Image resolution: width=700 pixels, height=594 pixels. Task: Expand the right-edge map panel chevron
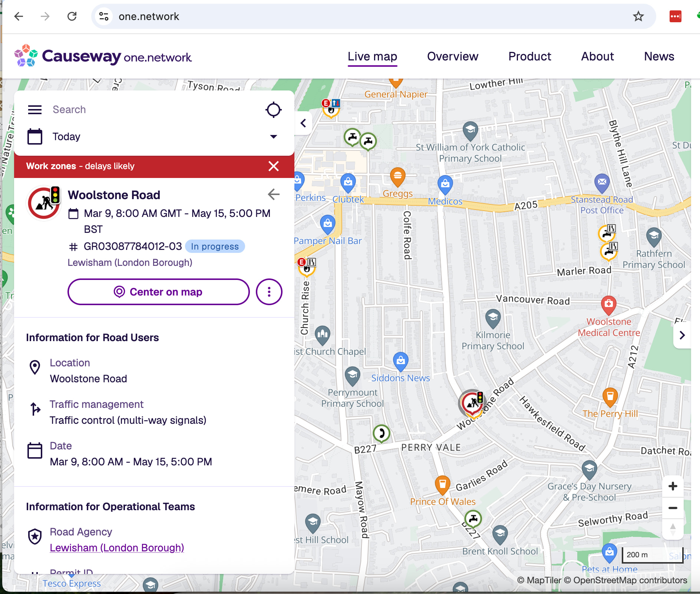click(x=682, y=335)
